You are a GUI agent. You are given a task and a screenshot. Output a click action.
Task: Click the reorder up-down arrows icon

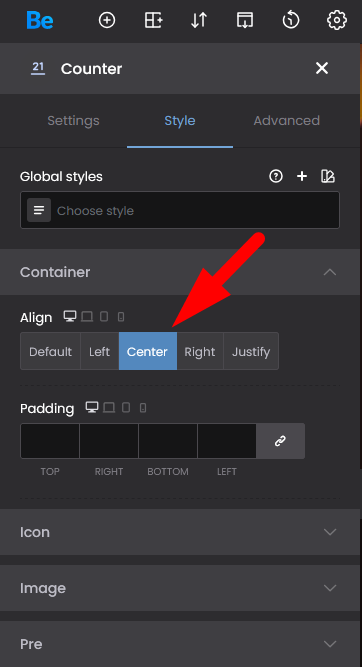pyautogui.click(x=199, y=20)
